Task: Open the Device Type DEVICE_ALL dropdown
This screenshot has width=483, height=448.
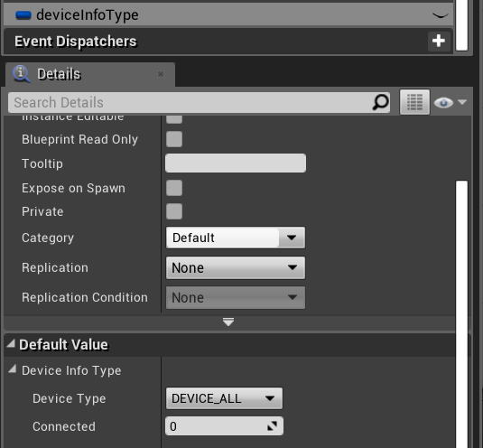Action: [224, 398]
